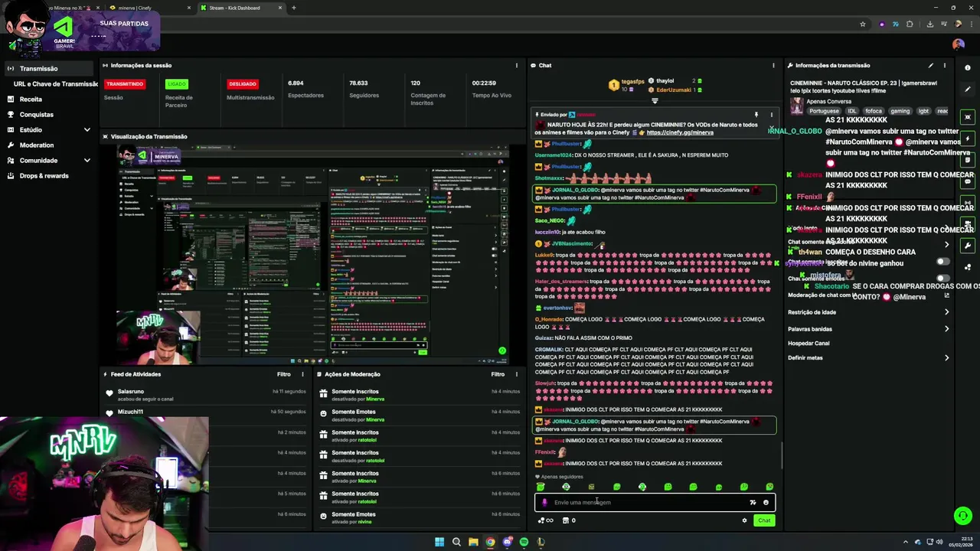
Task: Open Moderação de chat external link icon
Action: point(947,295)
